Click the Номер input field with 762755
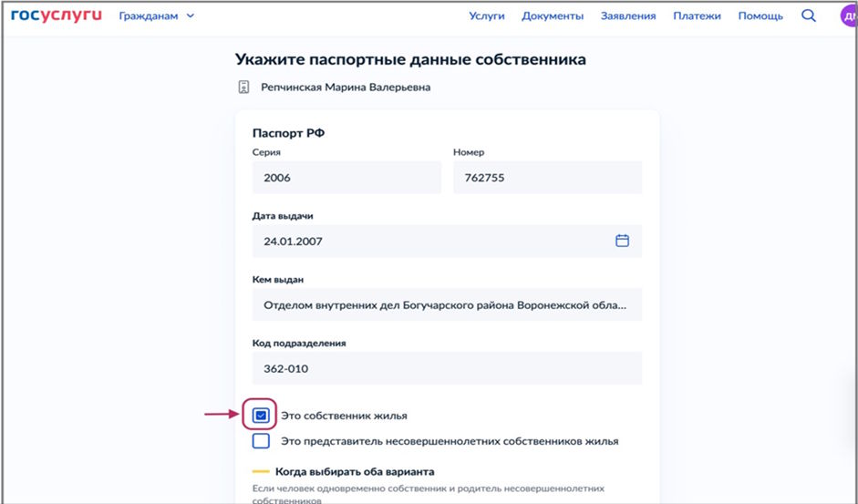This screenshot has height=504, width=858. pos(547,178)
